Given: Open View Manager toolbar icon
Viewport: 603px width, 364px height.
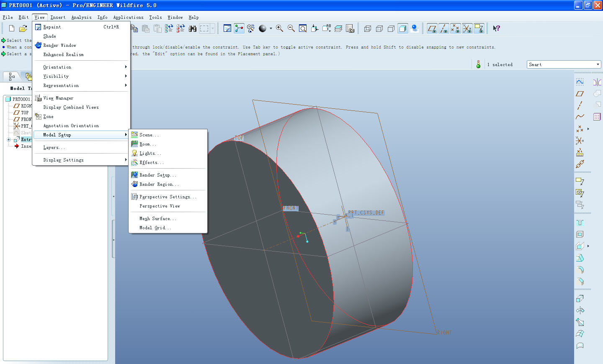Looking at the screenshot, I should pyautogui.click(x=350, y=28).
